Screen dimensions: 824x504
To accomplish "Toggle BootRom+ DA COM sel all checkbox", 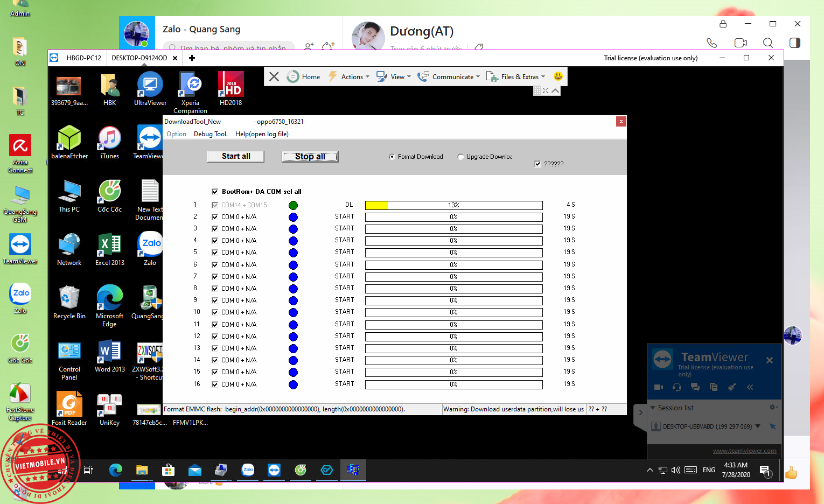I will click(215, 192).
